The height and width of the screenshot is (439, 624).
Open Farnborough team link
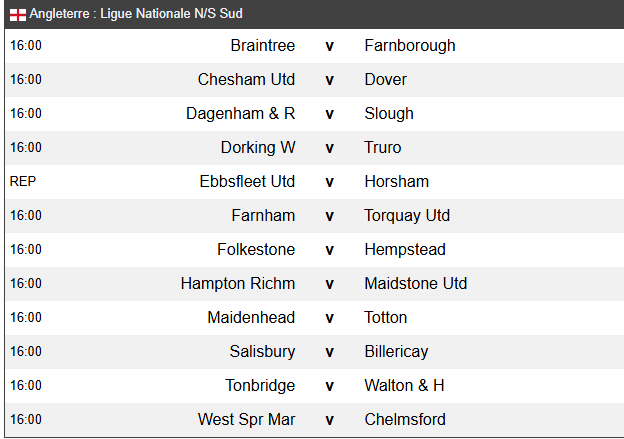pyautogui.click(x=410, y=45)
